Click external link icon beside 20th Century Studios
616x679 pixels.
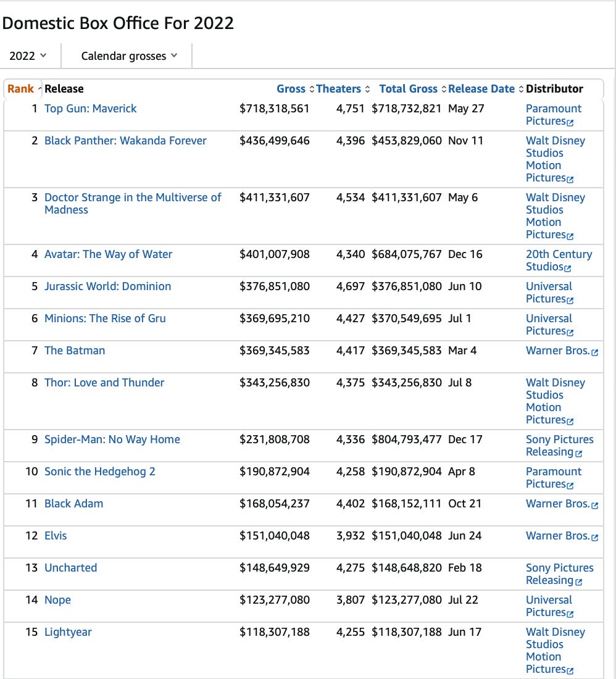point(568,268)
